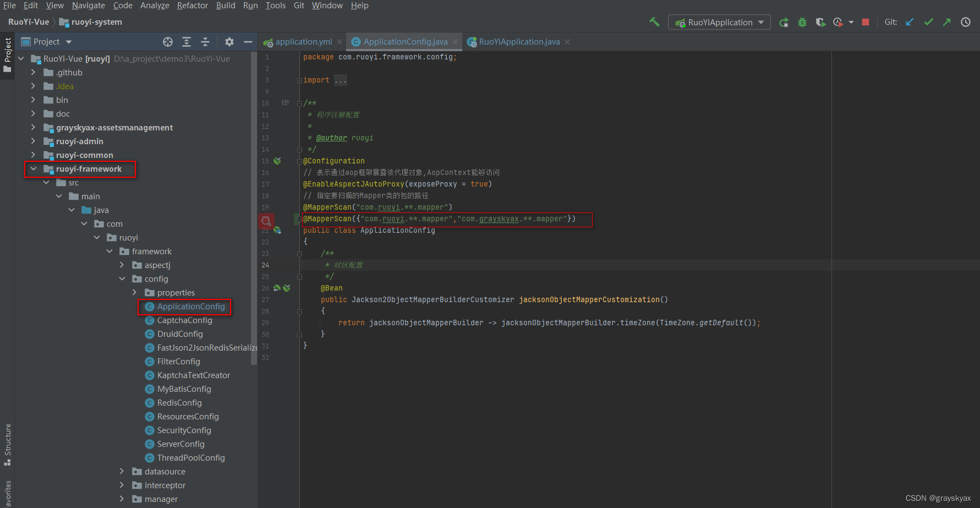The image size is (980, 508).
Task: Open the profiler run icon
Action: tap(837, 22)
